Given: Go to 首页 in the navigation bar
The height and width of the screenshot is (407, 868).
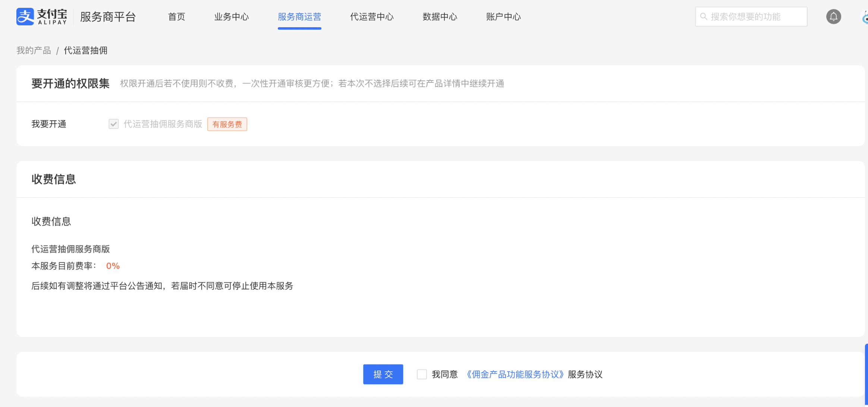Looking at the screenshot, I should (x=176, y=17).
